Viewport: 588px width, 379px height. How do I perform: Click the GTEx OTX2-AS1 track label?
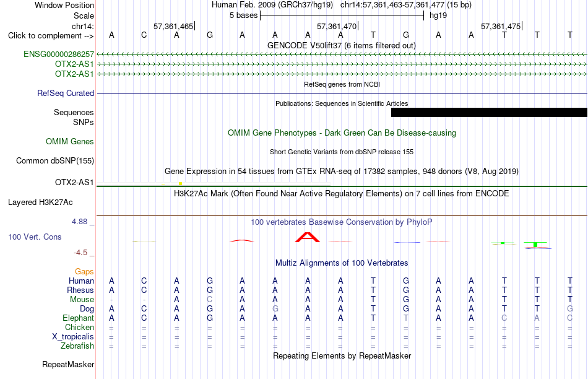(74, 182)
